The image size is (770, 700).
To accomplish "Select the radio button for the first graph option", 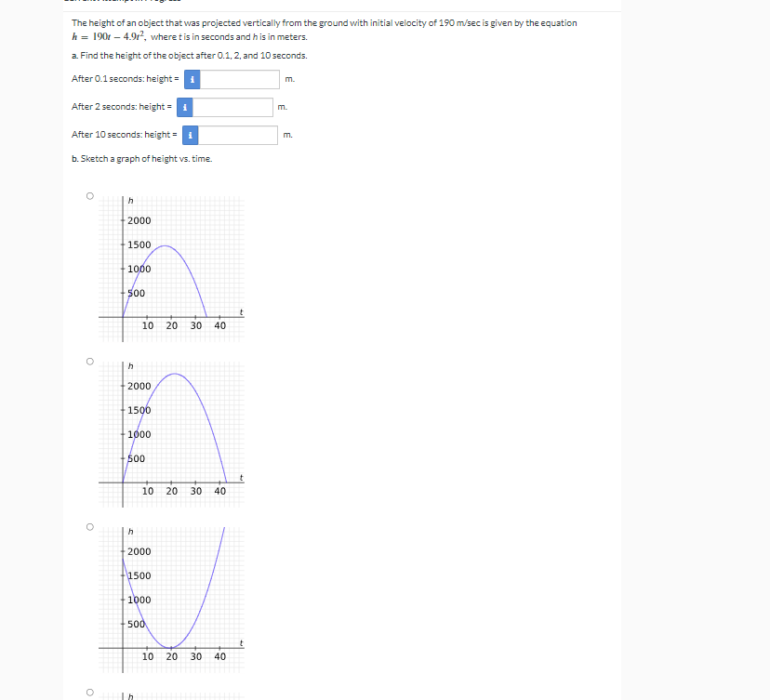I will 89,194.
